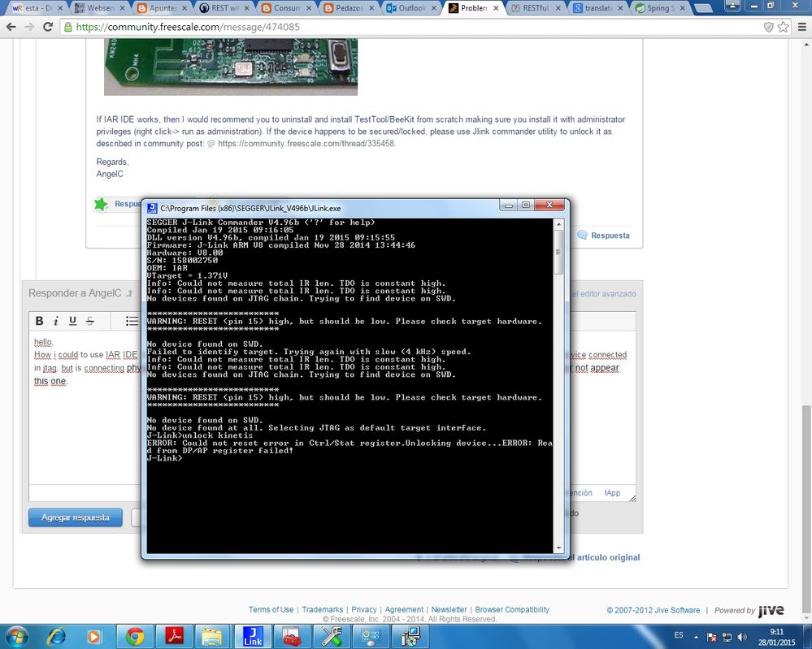Open the Browser Compatibility link
The height and width of the screenshot is (649, 812).
[512, 610]
